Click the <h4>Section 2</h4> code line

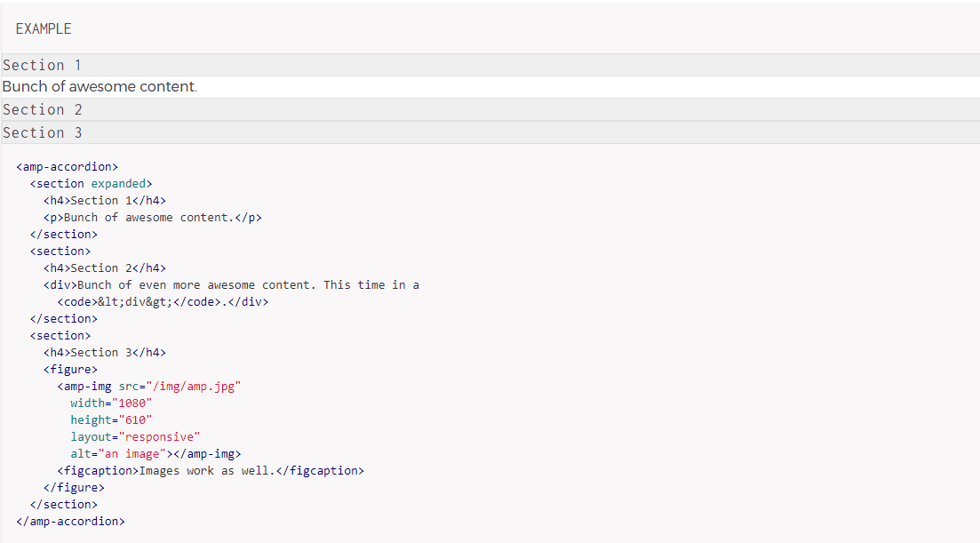point(105,268)
